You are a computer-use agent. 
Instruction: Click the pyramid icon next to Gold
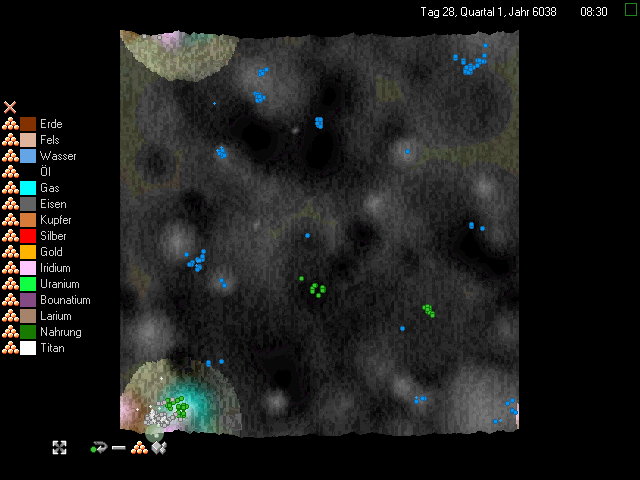pyautogui.click(x=10, y=252)
